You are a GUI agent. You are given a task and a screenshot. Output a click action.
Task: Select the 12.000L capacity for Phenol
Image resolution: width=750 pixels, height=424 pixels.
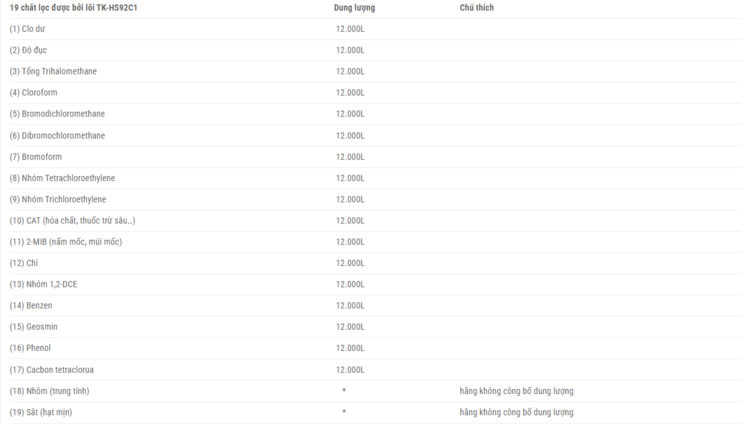(350, 348)
